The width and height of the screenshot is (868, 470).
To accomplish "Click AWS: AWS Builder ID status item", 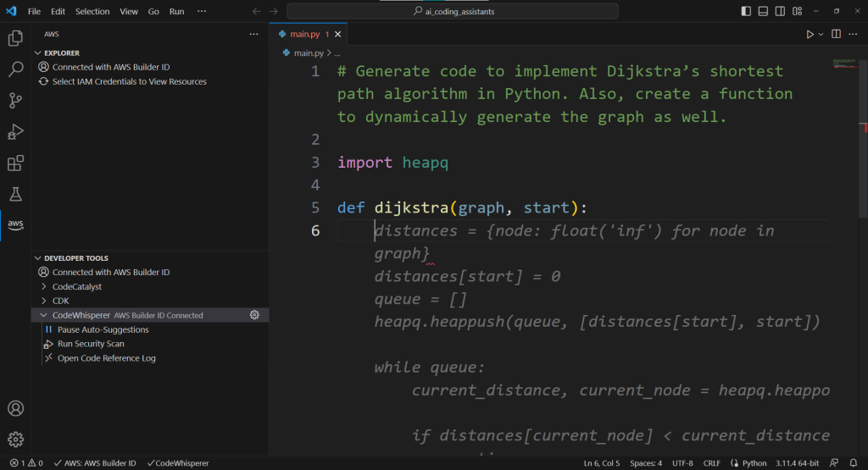I will click(x=95, y=463).
